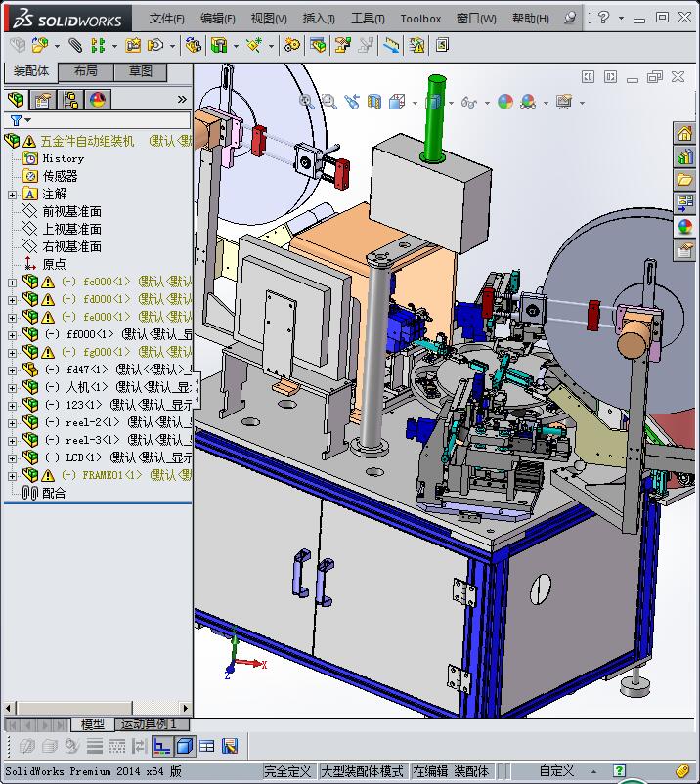Open the 工具(T) menu
Image resolution: width=700 pixels, height=784 pixels.
pos(368,19)
